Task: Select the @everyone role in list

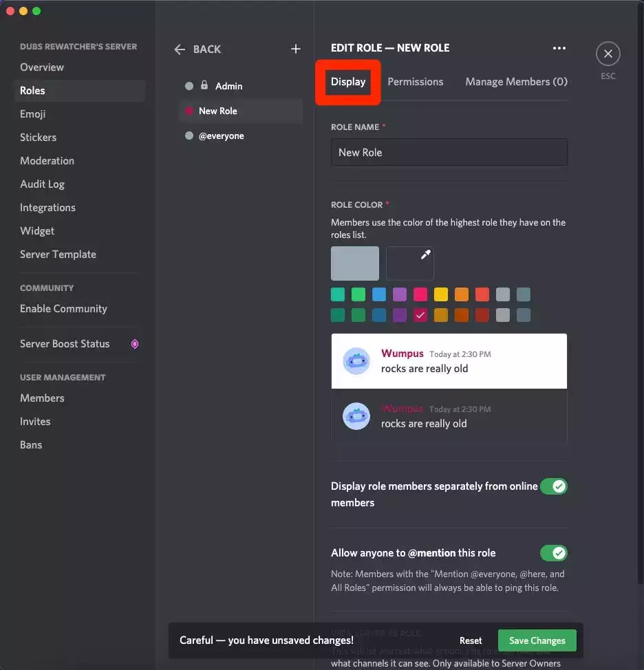Action: tap(221, 136)
